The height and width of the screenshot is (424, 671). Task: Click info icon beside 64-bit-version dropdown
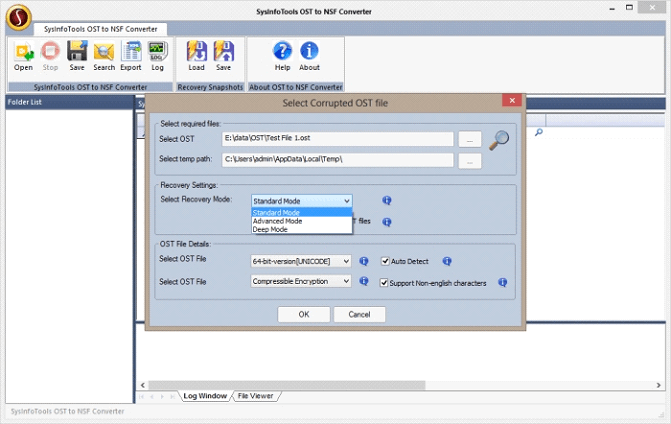tap(364, 261)
